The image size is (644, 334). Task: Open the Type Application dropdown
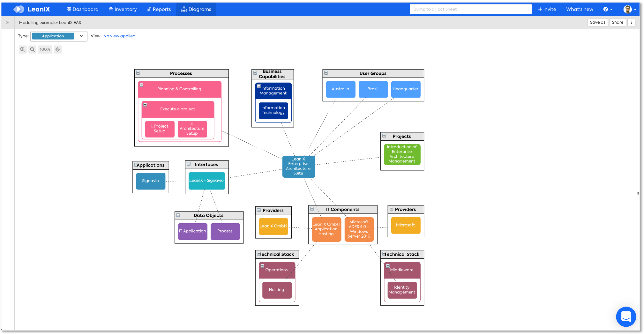coord(59,36)
